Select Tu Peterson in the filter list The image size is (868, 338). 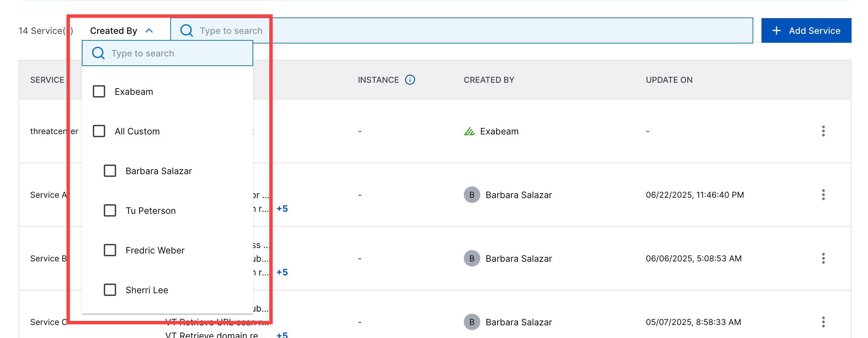[110, 210]
